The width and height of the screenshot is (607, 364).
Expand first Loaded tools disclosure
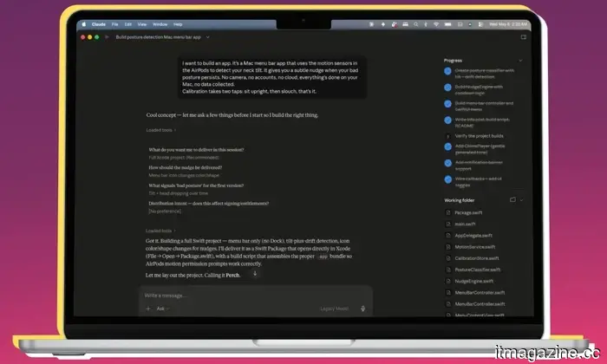(x=161, y=130)
